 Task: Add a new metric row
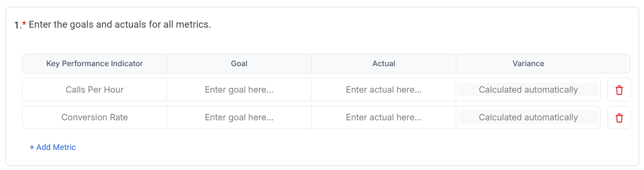point(56,148)
